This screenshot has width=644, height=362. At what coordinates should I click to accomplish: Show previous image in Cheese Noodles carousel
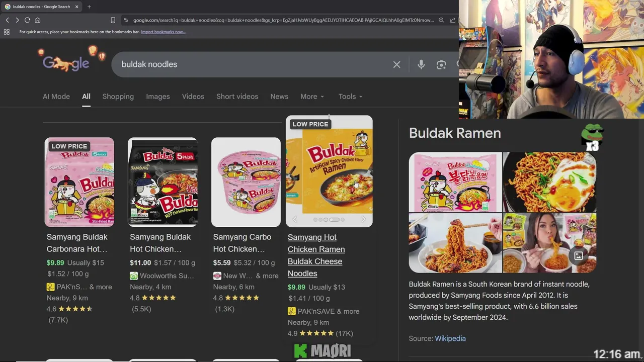[295, 220]
